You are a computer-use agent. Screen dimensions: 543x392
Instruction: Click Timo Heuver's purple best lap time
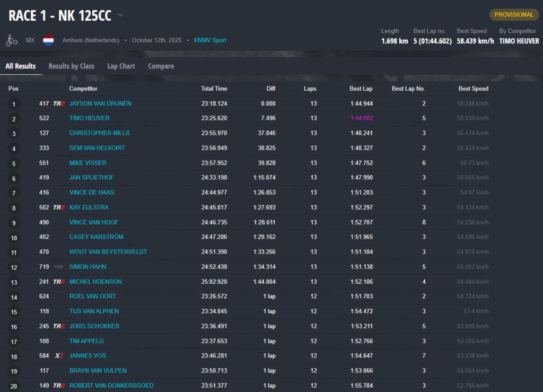click(x=361, y=118)
